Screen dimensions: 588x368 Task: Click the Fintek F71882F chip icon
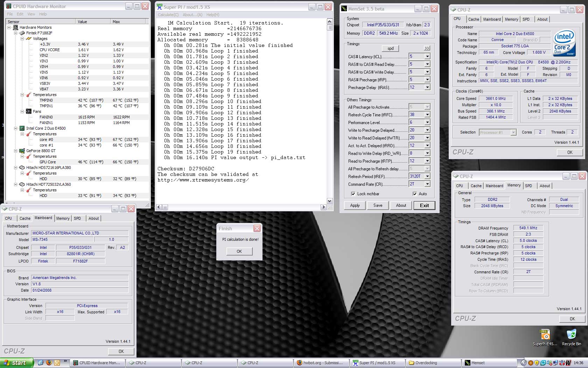click(22, 33)
